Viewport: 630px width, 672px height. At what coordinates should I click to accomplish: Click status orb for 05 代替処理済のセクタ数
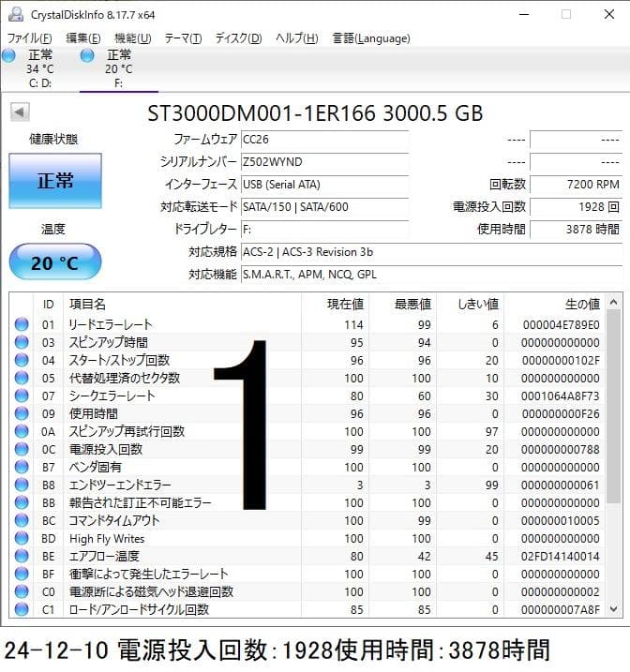click(22, 378)
